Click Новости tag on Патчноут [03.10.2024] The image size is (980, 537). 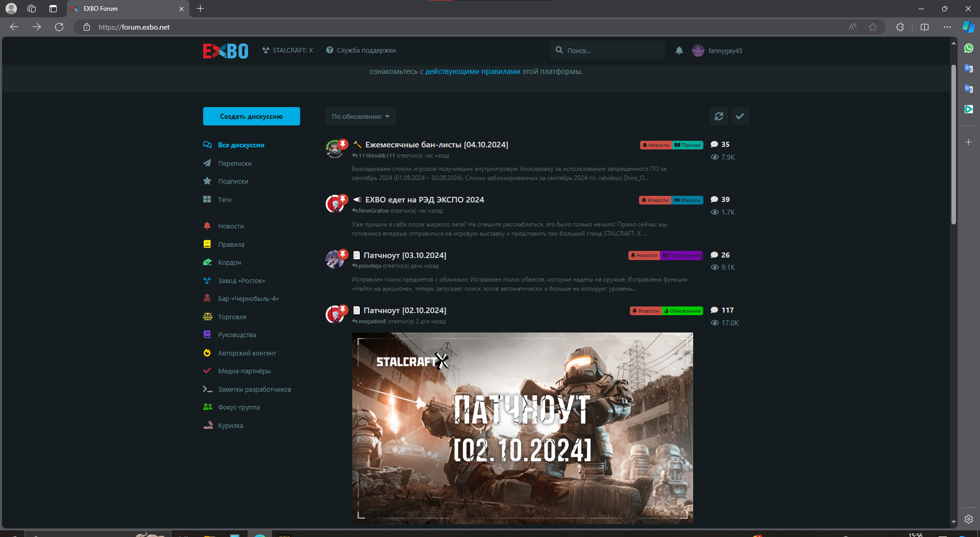(644, 255)
